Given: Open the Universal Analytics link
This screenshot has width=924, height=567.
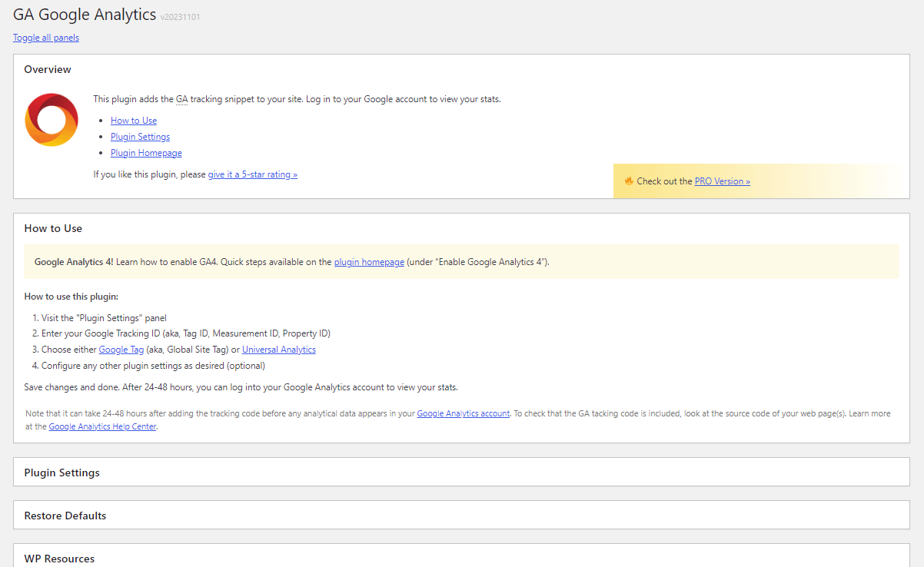Looking at the screenshot, I should pyautogui.click(x=279, y=350).
